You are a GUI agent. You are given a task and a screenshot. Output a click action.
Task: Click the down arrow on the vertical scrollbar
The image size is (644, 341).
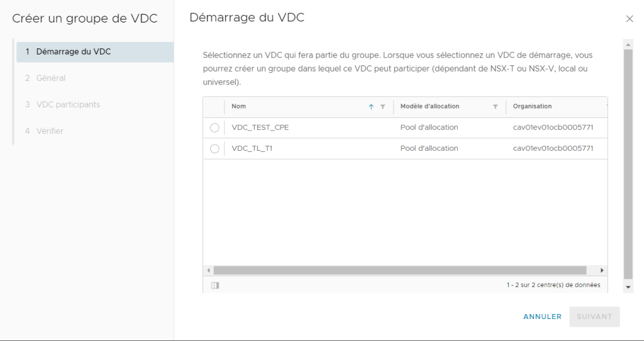628,286
